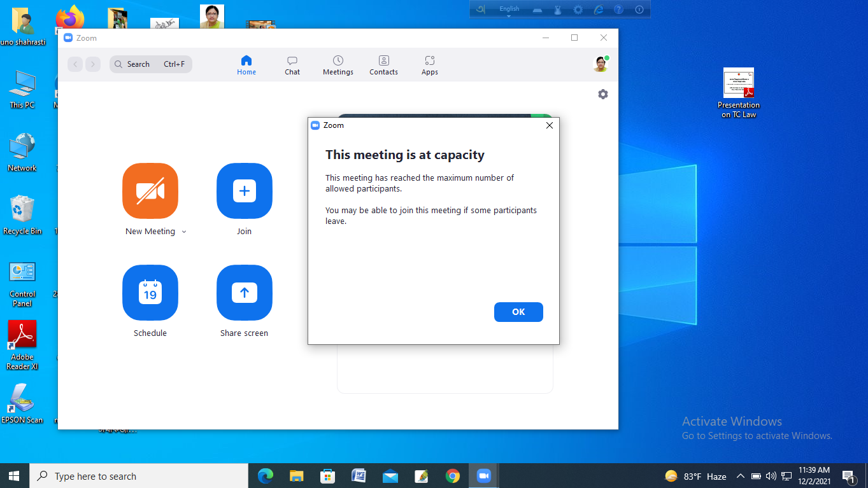Open the Meetings tab
This screenshot has height=488, width=868.
tap(338, 65)
